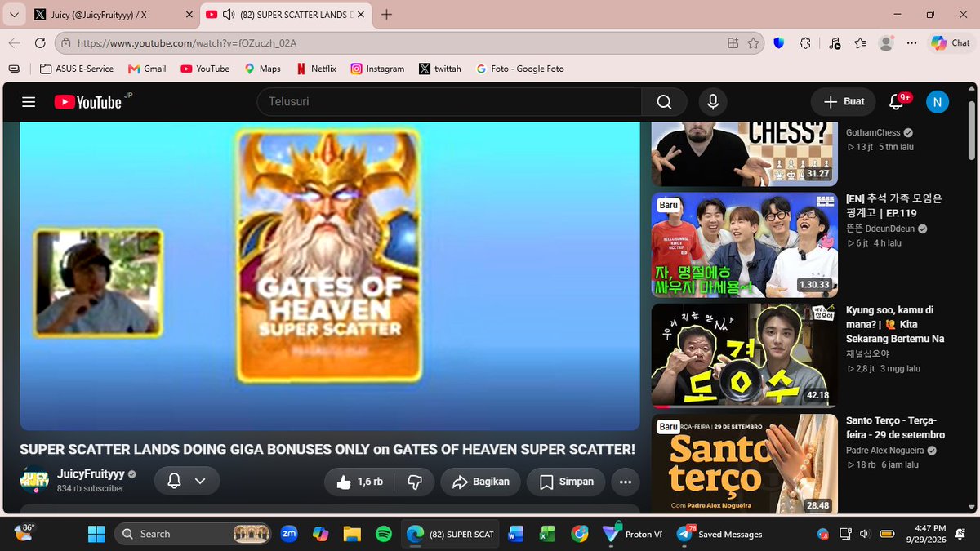
Task: Open the YouTube bookmark in favorites bar
Action: click(x=205, y=69)
